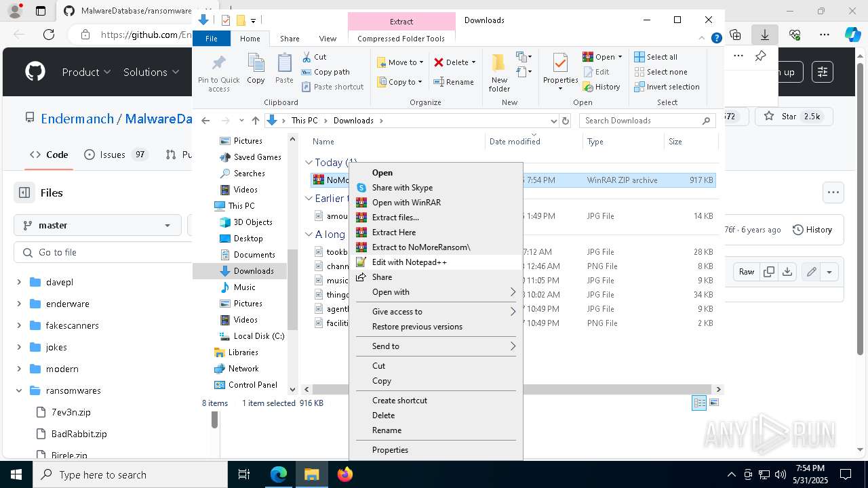Go up one folder level
Image resolution: width=868 pixels, height=488 pixels.
[255, 121]
